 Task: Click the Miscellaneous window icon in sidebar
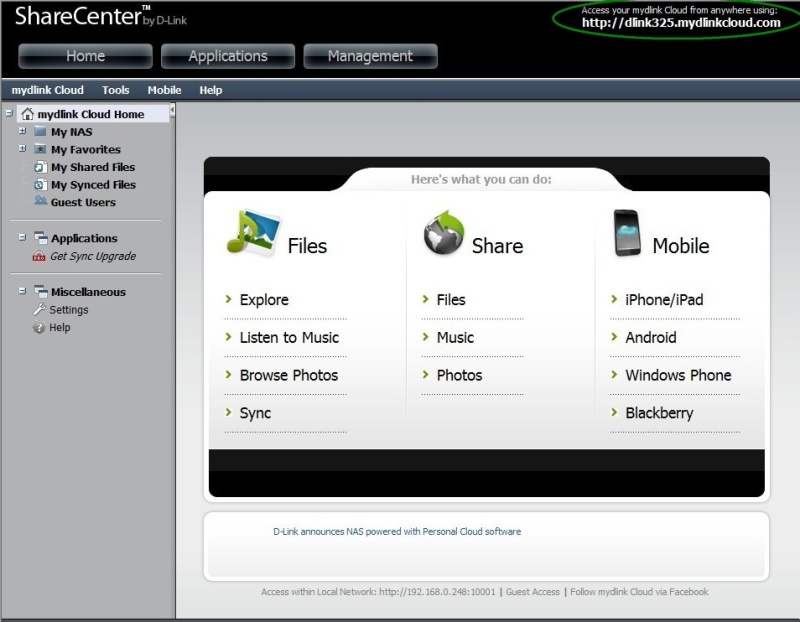(x=41, y=291)
